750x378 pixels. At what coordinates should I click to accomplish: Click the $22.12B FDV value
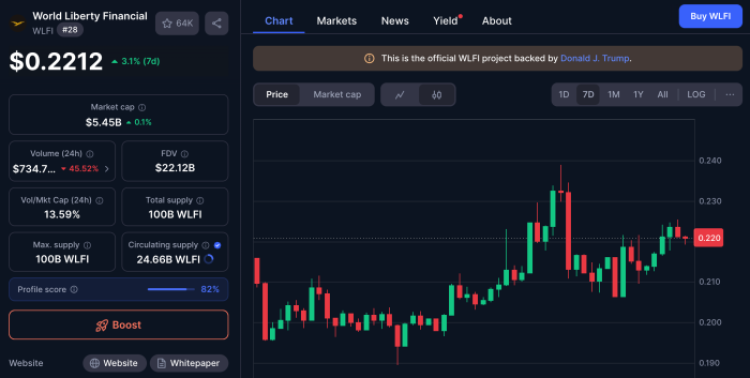175,168
